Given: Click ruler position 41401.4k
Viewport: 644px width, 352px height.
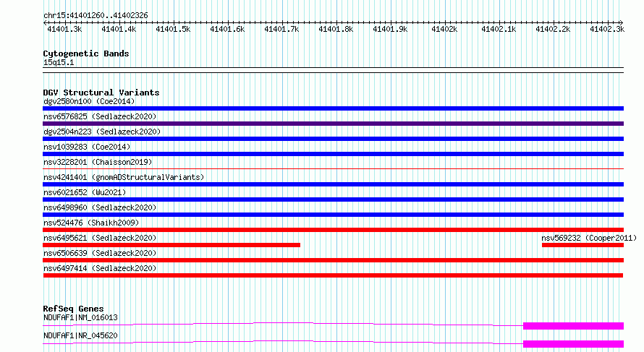Looking at the screenshot, I should (x=119, y=29).
